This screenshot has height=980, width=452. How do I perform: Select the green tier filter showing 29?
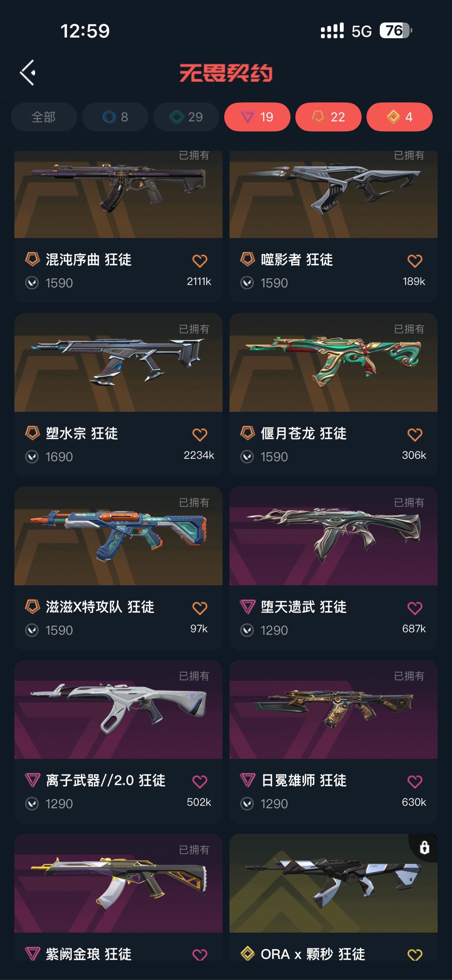point(186,117)
